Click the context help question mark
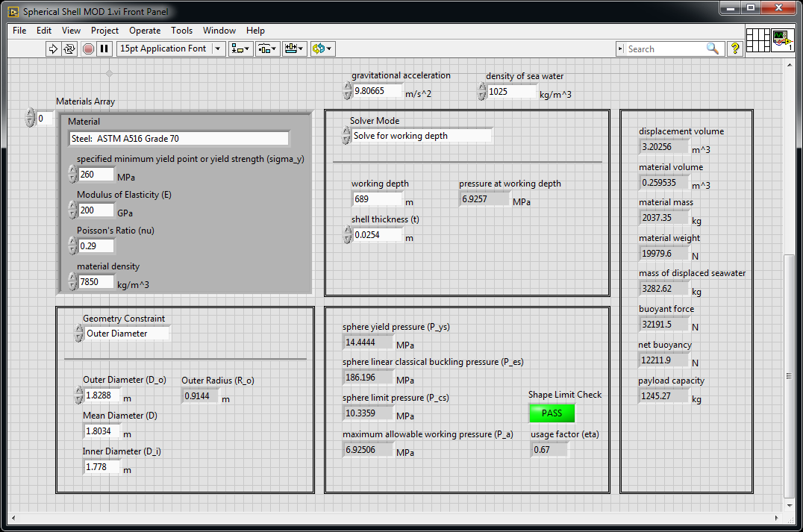803x532 pixels. tap(735, 48)
